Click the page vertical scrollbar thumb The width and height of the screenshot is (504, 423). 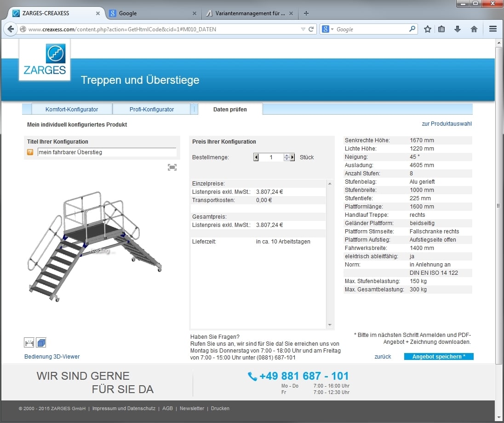498,206
